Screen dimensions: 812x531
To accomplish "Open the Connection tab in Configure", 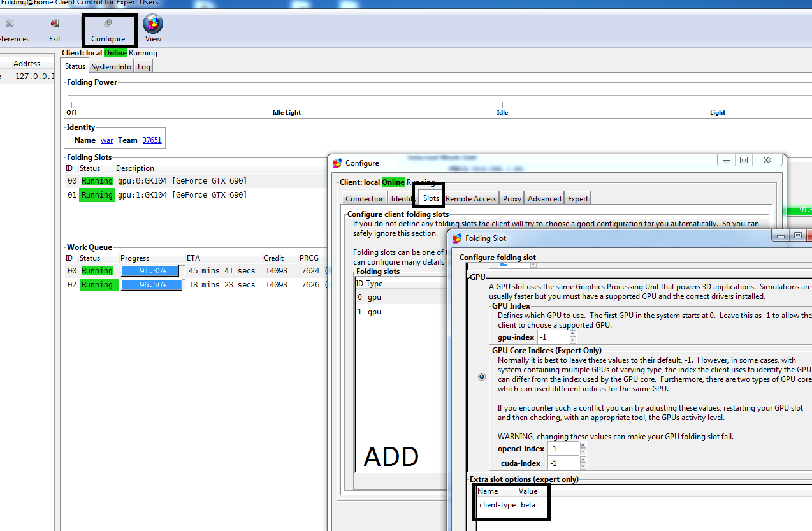I will coord(365,199).
